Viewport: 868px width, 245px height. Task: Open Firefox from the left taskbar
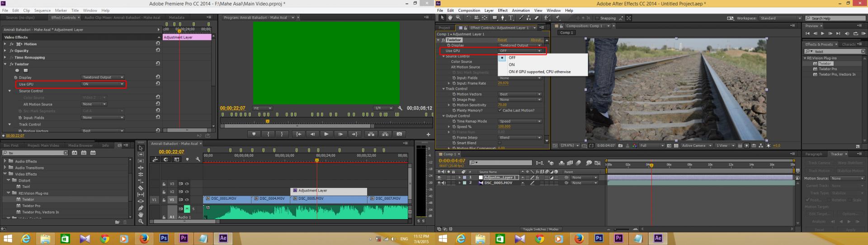[144, 238]
